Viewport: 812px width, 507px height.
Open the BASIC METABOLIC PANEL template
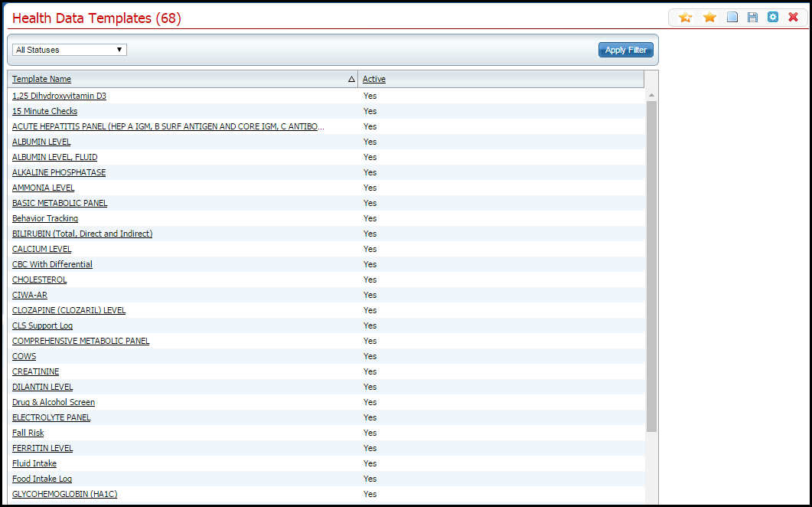[x=60, y=204]
